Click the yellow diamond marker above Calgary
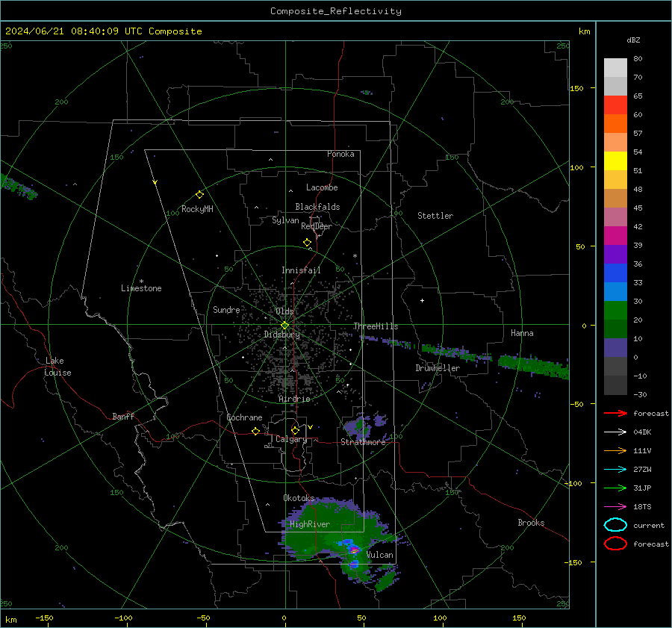This screenshot has width=672, height=628. coord(295,430)
